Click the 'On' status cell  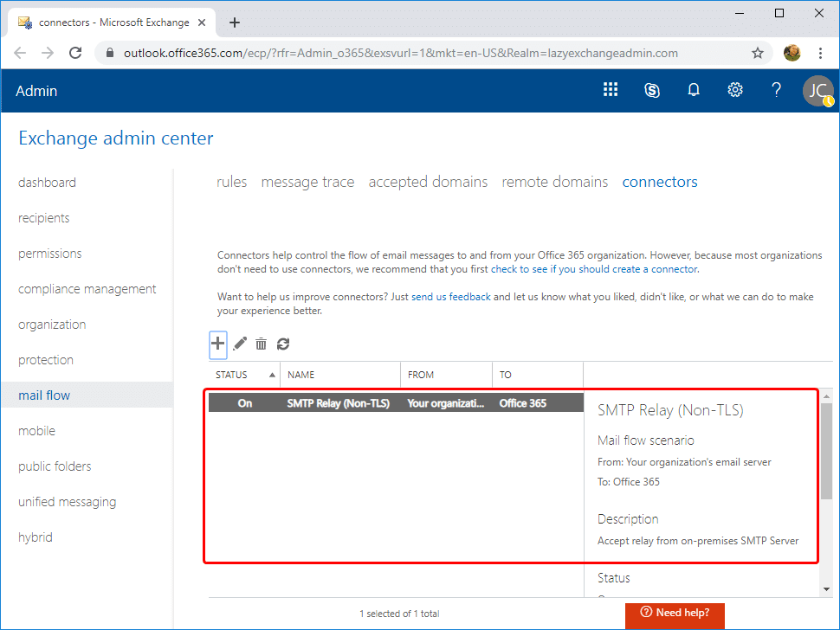(x=245, y=403)
